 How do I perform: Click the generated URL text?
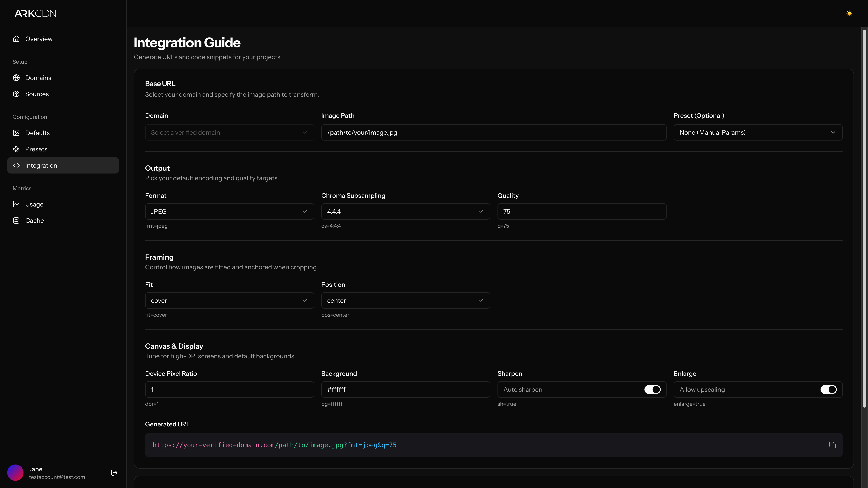coord(274,445)
